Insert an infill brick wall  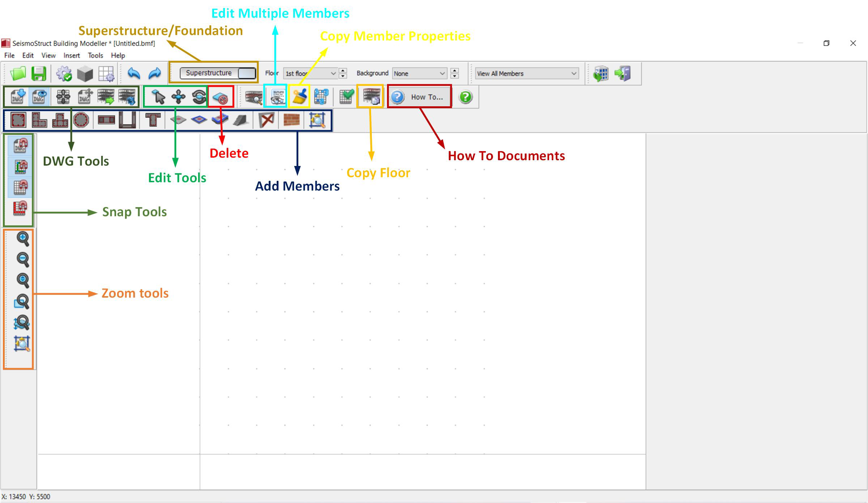(292, 120)
